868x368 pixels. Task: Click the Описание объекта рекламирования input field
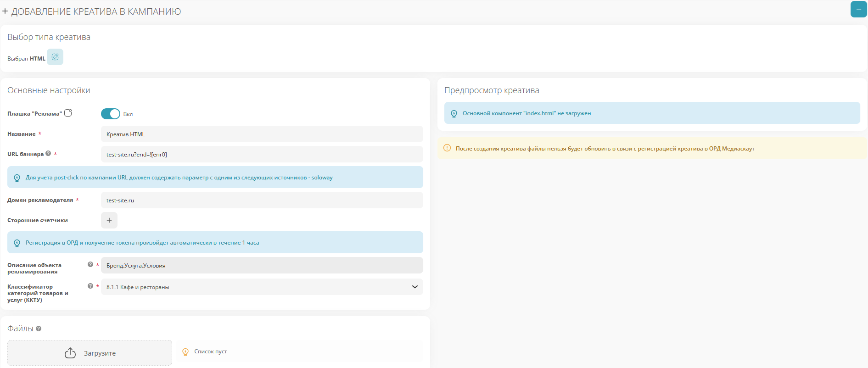(262, 265)
